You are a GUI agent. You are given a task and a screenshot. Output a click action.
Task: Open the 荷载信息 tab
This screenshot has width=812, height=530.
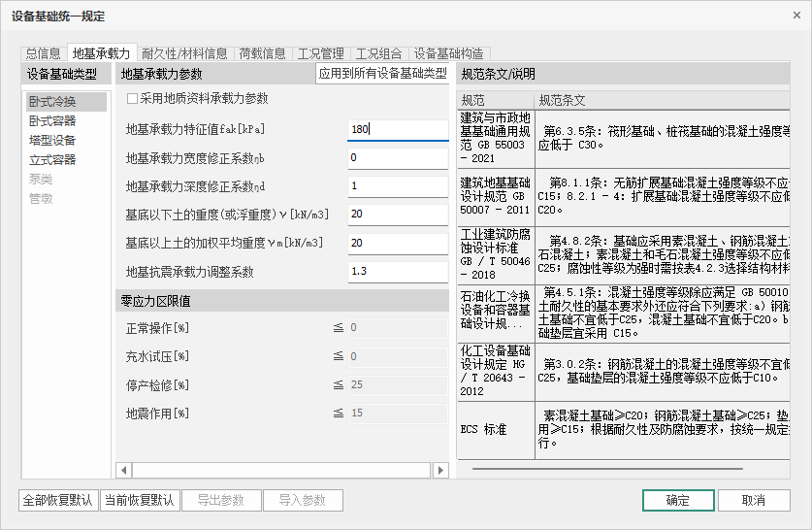[262, 53]
